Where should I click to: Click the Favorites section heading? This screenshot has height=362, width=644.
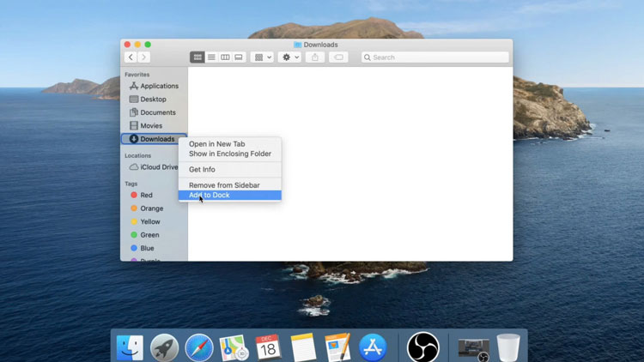coord(137,75)
